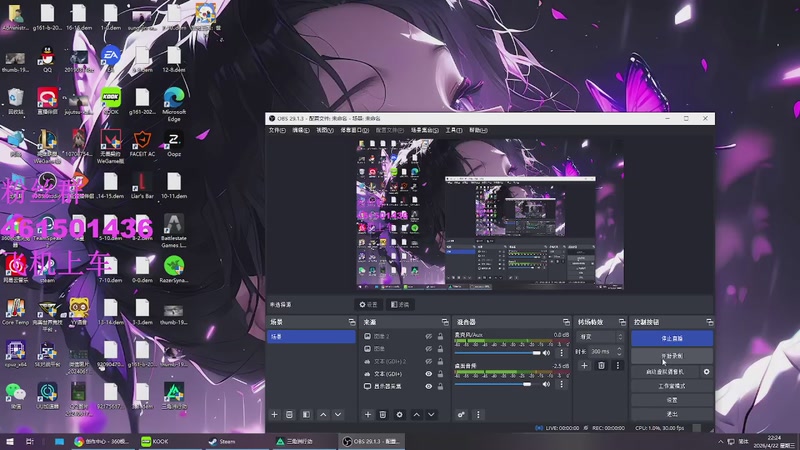Click Start Recording button

[x=672, y=356]
